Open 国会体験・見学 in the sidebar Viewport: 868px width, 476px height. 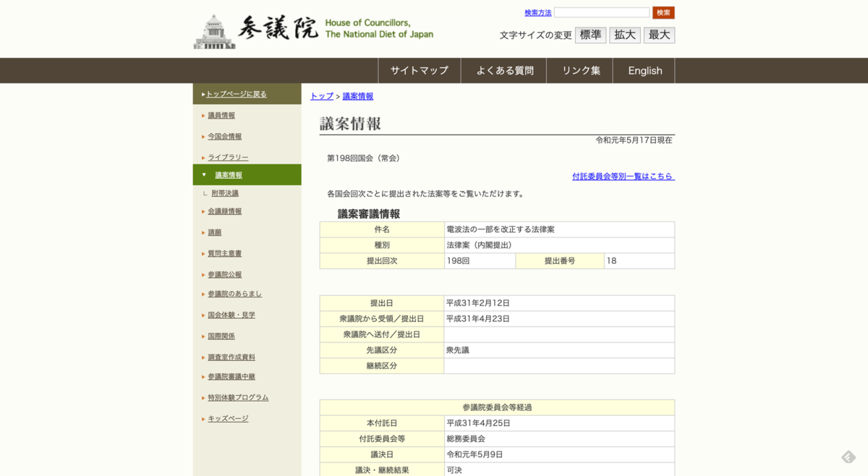click(x=231, y=315)
